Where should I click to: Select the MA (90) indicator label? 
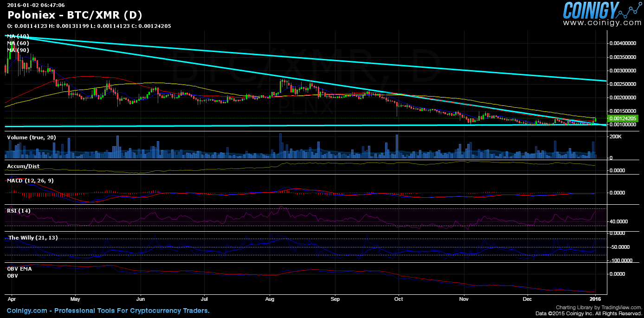pos(18,50)
